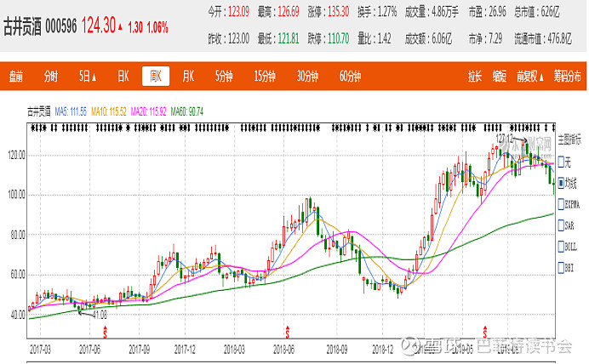Click the 2017-09 date axis label
The width and height of the screenshot is (589, 364).
tap(140, 350)
